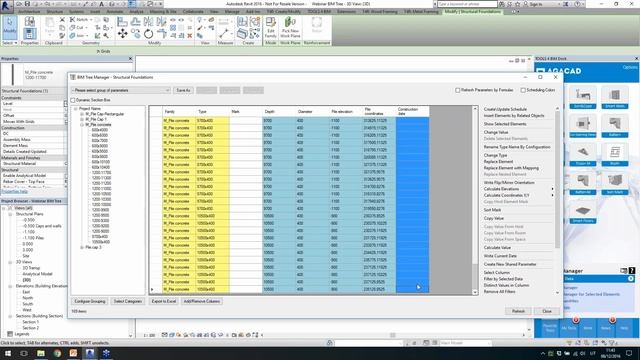Image resolution: width=640 pixels, height=360 pixels.
Task: Click the Task View taskbar icon
Action: tap(24, 353)
